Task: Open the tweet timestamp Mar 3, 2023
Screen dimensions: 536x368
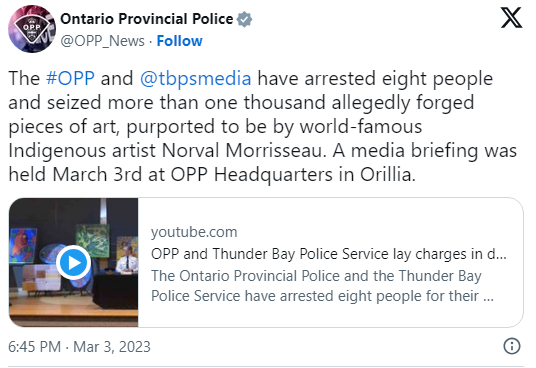Action: point(112,347)
